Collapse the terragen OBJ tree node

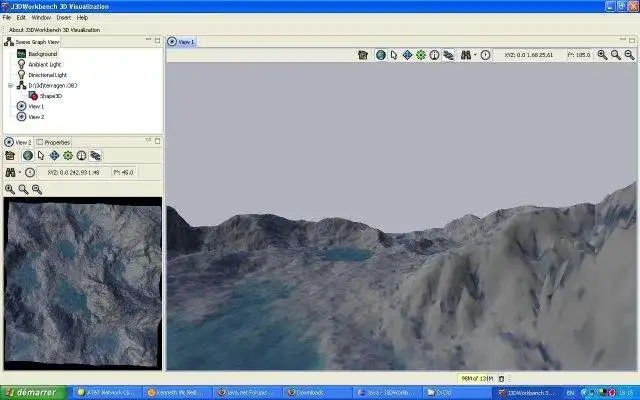click(x=11, y=85)
